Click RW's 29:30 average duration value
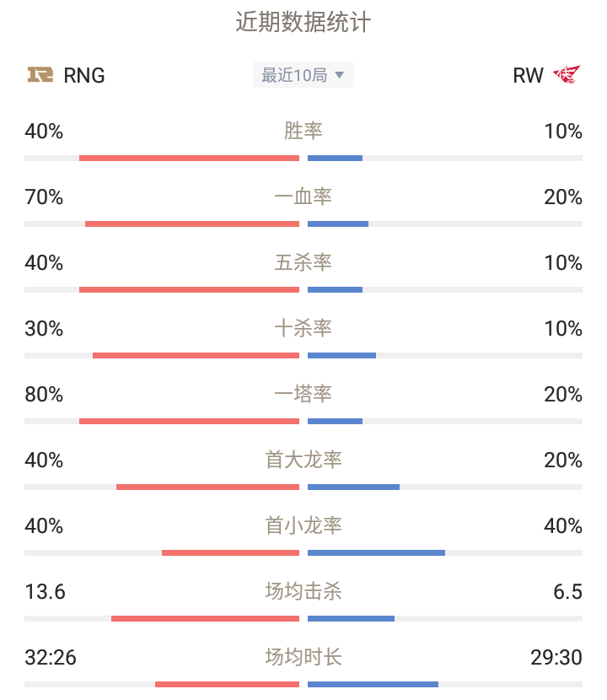The image size is (607, 700). 556,657
